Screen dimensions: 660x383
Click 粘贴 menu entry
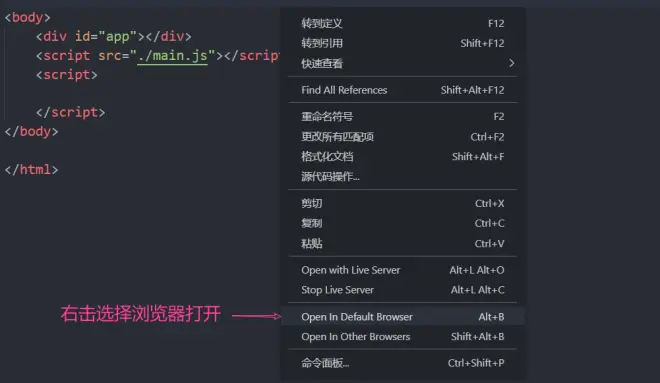pos(402,243)
